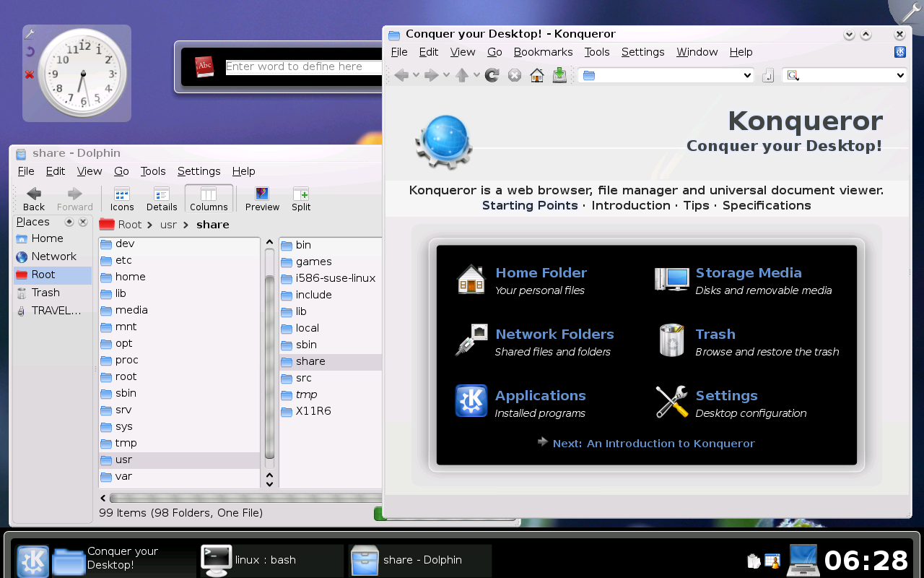Click the clipboard Klipper tray icon

pos(753,561)
